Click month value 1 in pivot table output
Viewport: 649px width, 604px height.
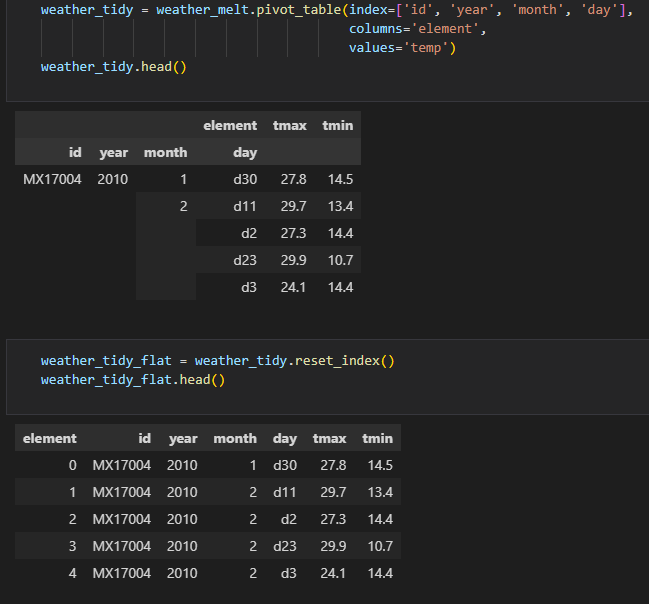point(183,179)
